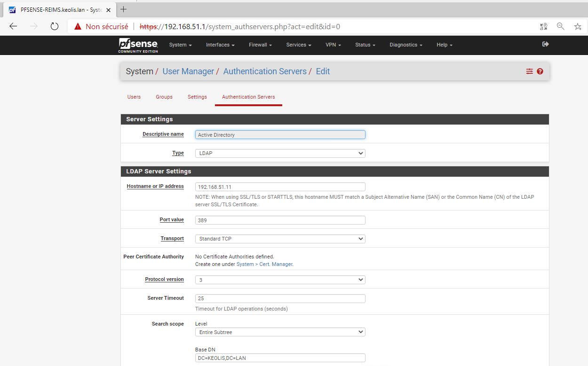588x366 pixels.
Task: Click the Transport label
Action: [x=172, y=239]
